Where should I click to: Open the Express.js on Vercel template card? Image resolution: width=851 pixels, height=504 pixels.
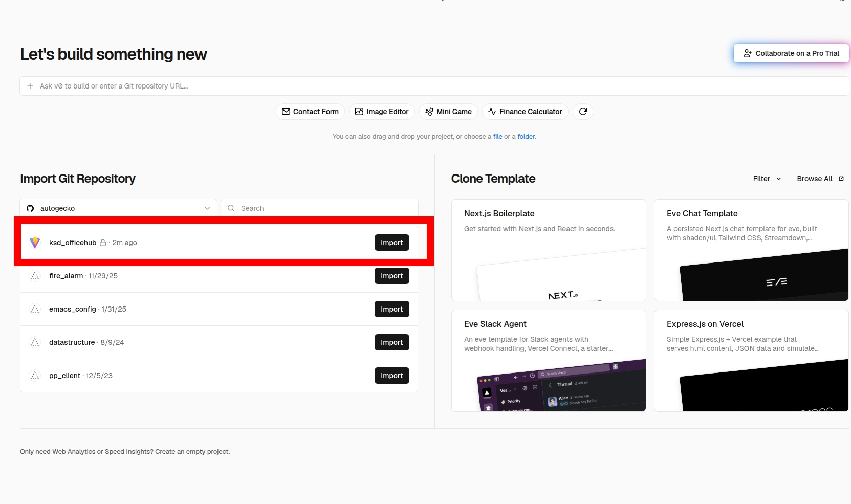(751, 361)
